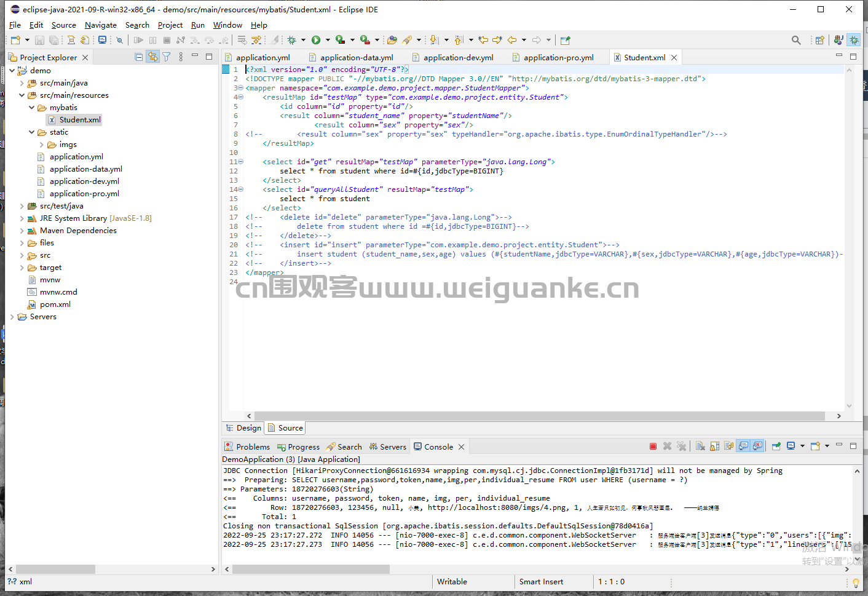Expand the imgs folder

pyautogui.click(x=42, y=145)
